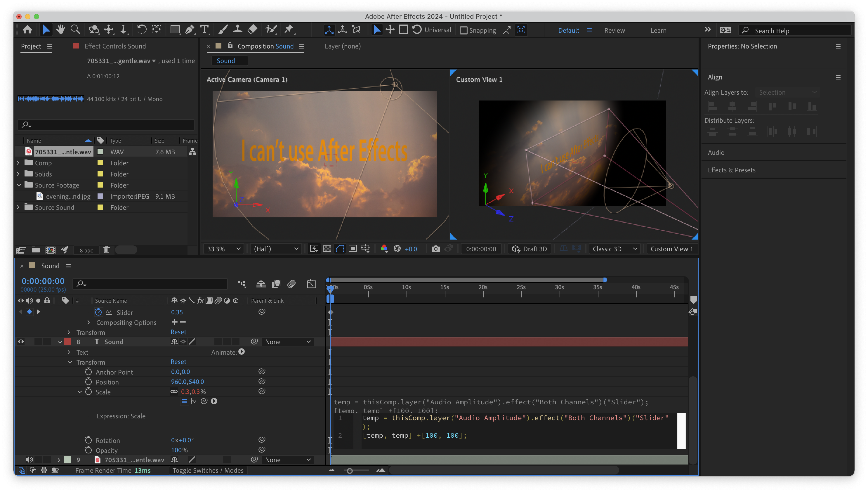Select the Pen tool

(190, 30)
